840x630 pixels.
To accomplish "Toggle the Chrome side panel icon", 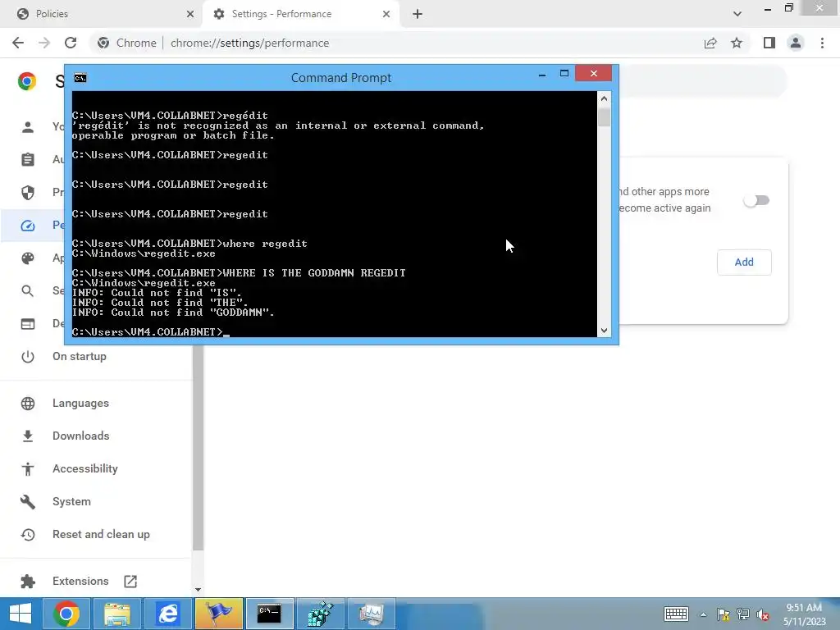I will (x=769, y=43).
